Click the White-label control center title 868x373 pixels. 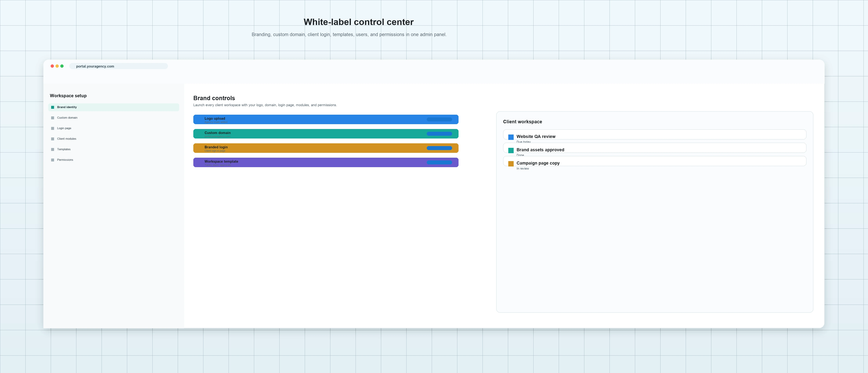coord(358,22)
